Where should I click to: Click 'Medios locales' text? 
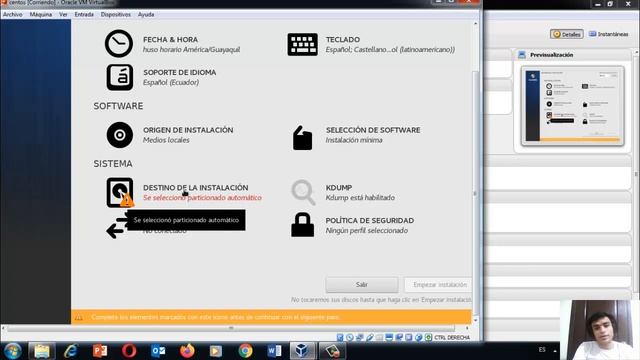[x=166, y=140]
